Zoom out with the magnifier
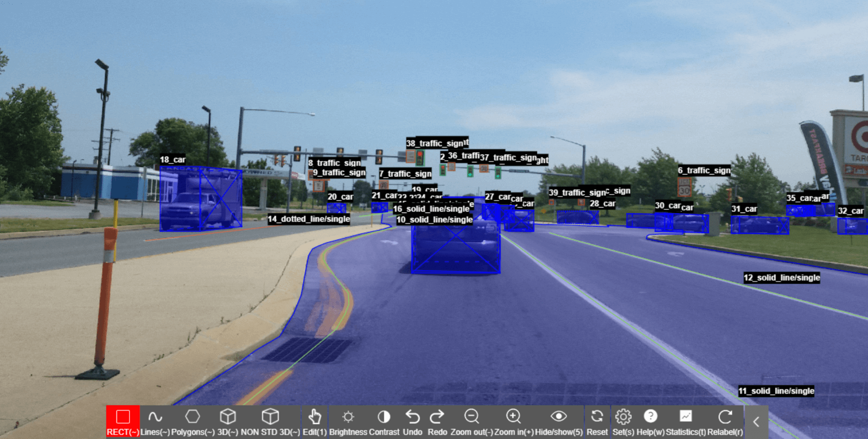 (471, 420)
